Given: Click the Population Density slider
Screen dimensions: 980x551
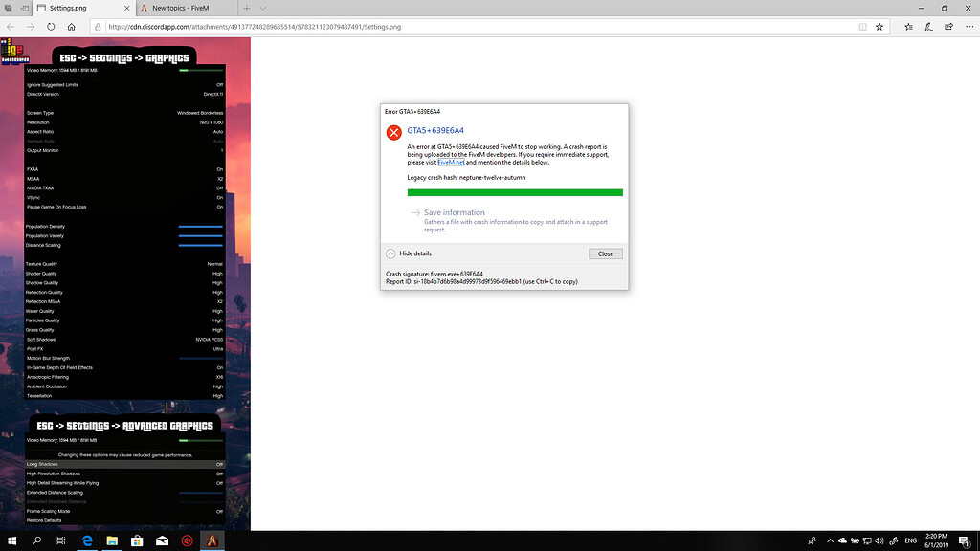Looking at the screenshot, I should click(201, 226).
